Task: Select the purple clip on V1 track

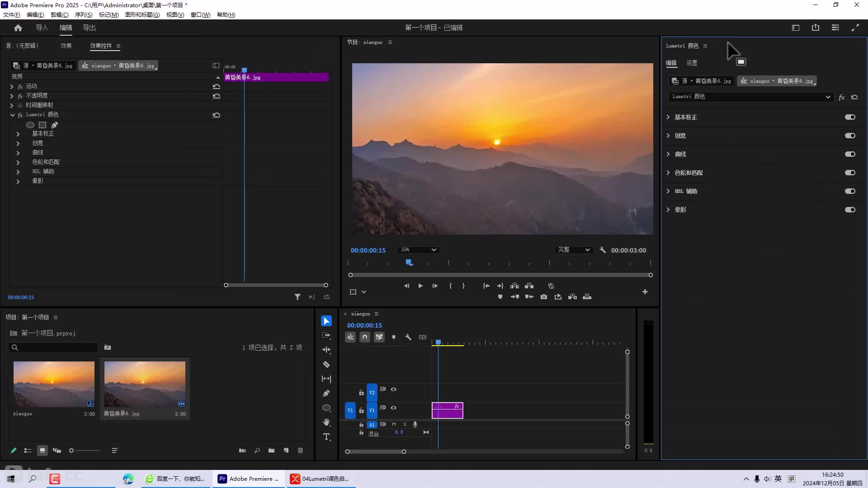Action: click(448, 410)
